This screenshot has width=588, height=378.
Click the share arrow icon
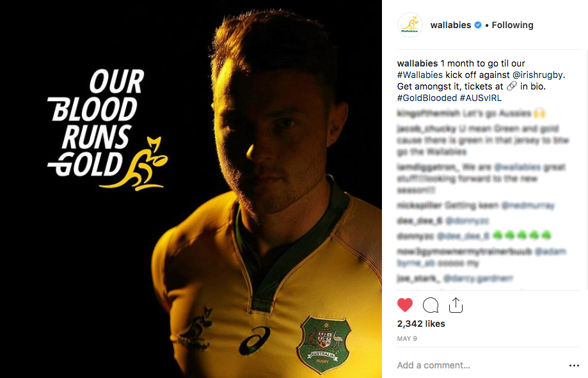pos(456,305)
